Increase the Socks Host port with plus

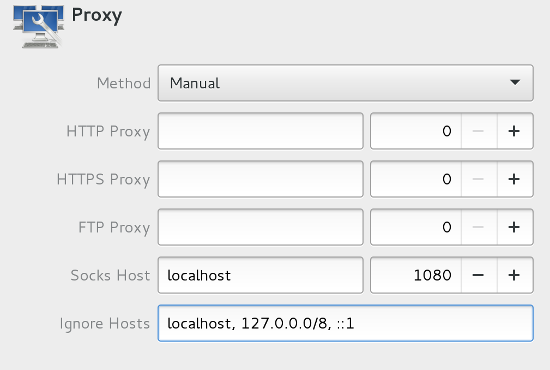click(515, 275)
